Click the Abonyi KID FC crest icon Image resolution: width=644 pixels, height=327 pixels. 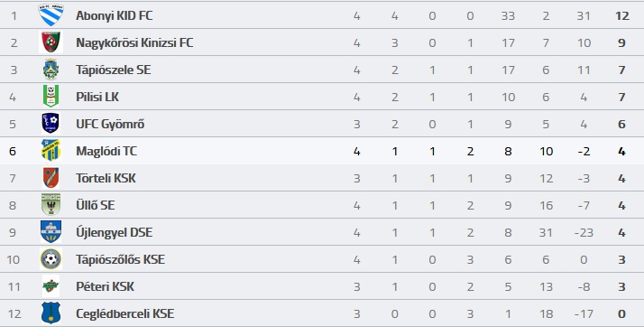pyautogui.click(x=51, y=15)
